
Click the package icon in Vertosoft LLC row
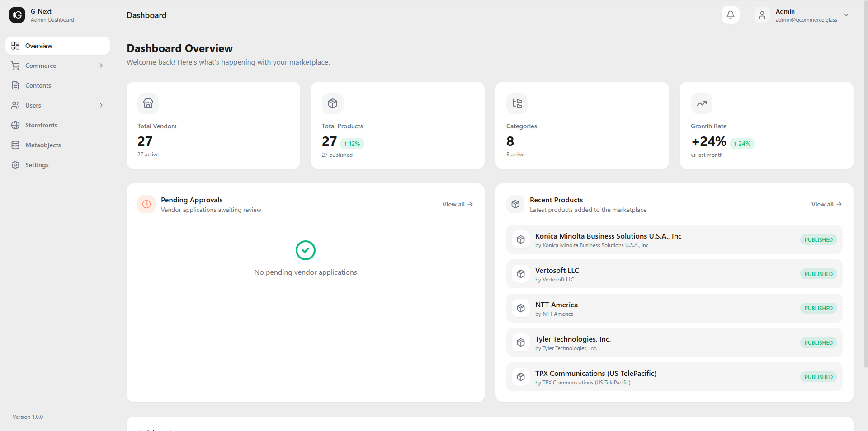pos(521,274)
